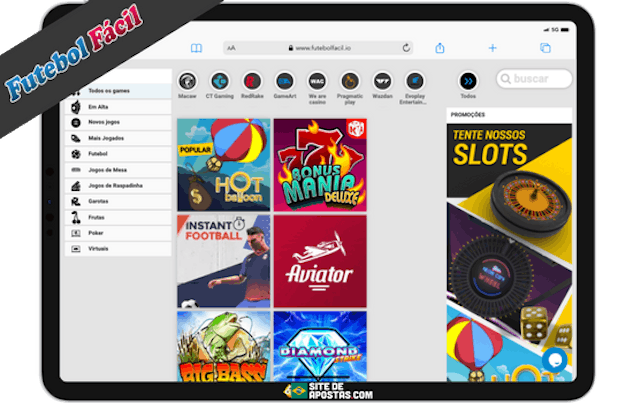Launch the Bonus Mania Deluxe game tile
The width and height of the screenshot is (633, 403).
320,165
